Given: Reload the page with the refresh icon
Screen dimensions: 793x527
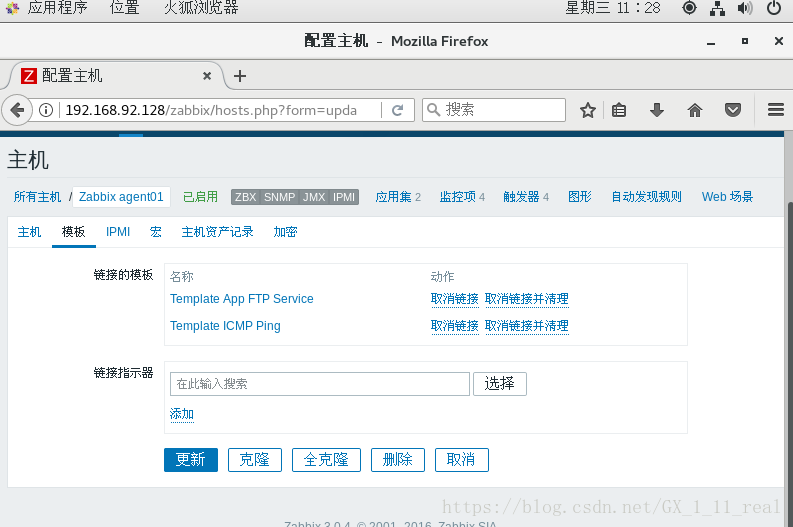Looking at the screenshot, I should pos(398,110).
